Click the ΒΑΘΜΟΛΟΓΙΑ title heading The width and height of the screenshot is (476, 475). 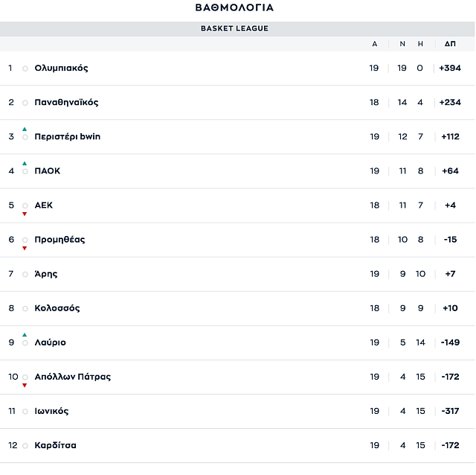pyautogui.click(x=234, y=7)
